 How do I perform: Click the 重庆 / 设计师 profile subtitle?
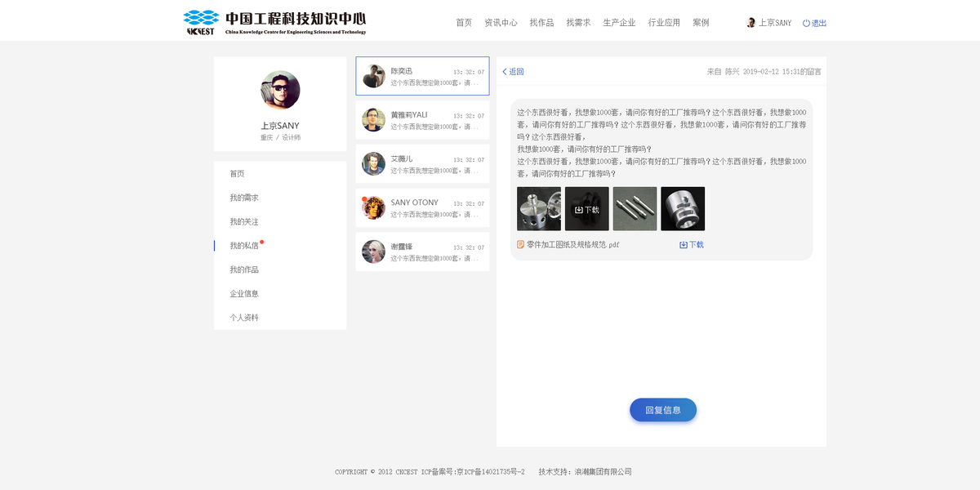point(280,137)
